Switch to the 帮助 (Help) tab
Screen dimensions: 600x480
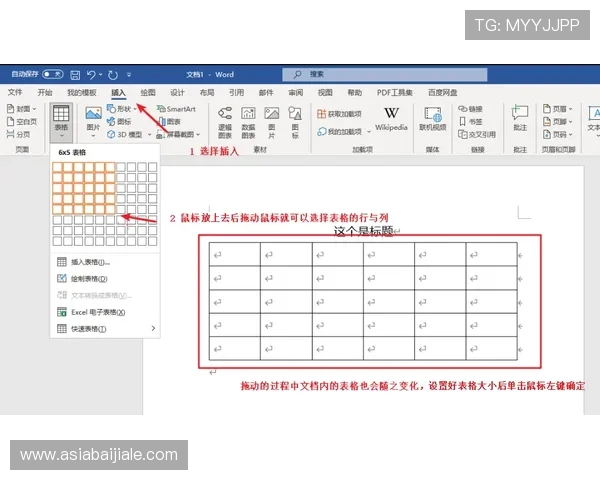click(x=354, y=92)
